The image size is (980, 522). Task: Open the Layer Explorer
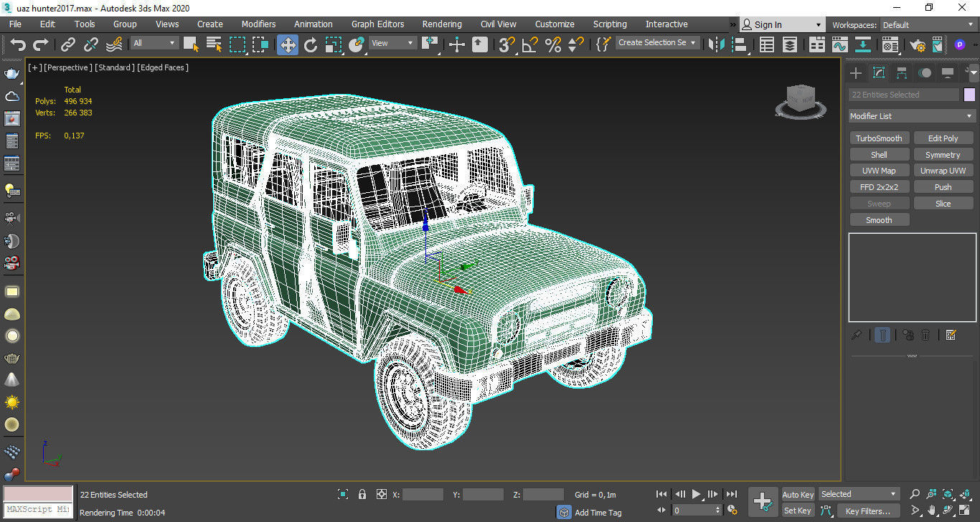(790, 44)
